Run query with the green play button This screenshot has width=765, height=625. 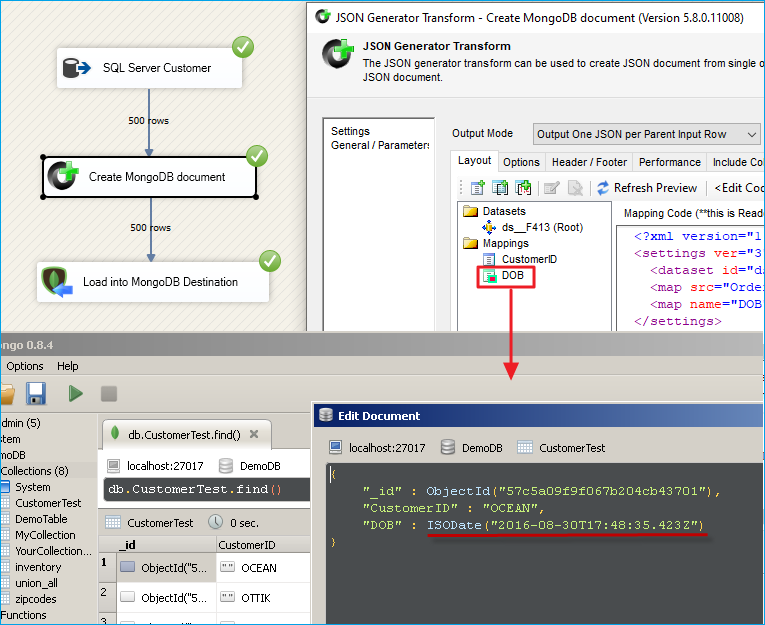(75, 393)
